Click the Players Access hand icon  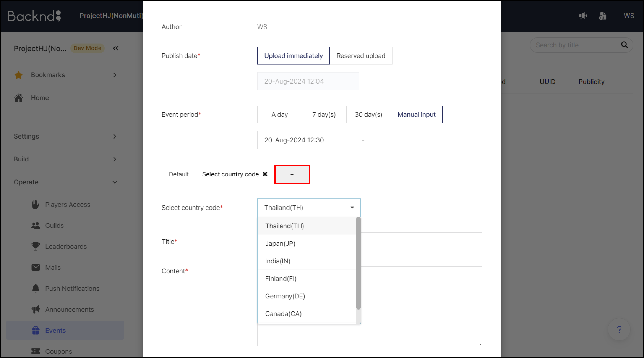pyautogui.click(x=36, y=204)
